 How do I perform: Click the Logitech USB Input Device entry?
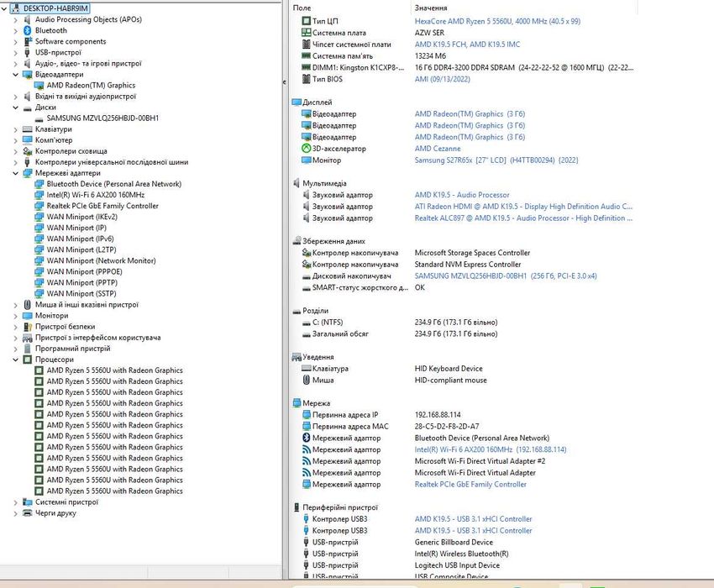[457, 565]
